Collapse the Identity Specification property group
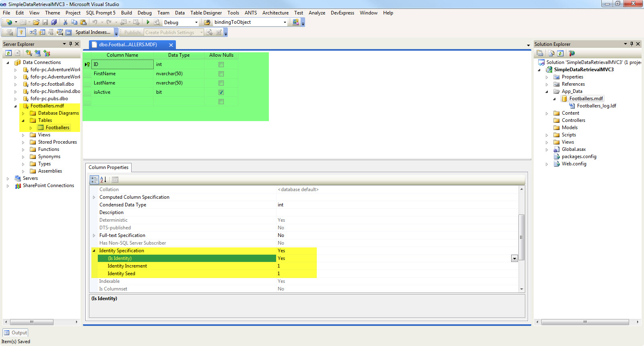Viewport: 644px width, 346px height. click(x=94, y=251)
